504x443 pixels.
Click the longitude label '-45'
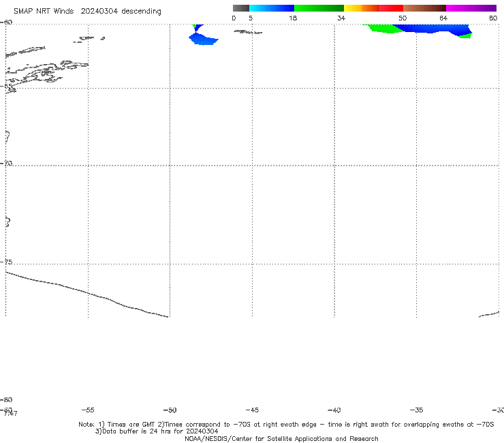[x=252, y=410]
